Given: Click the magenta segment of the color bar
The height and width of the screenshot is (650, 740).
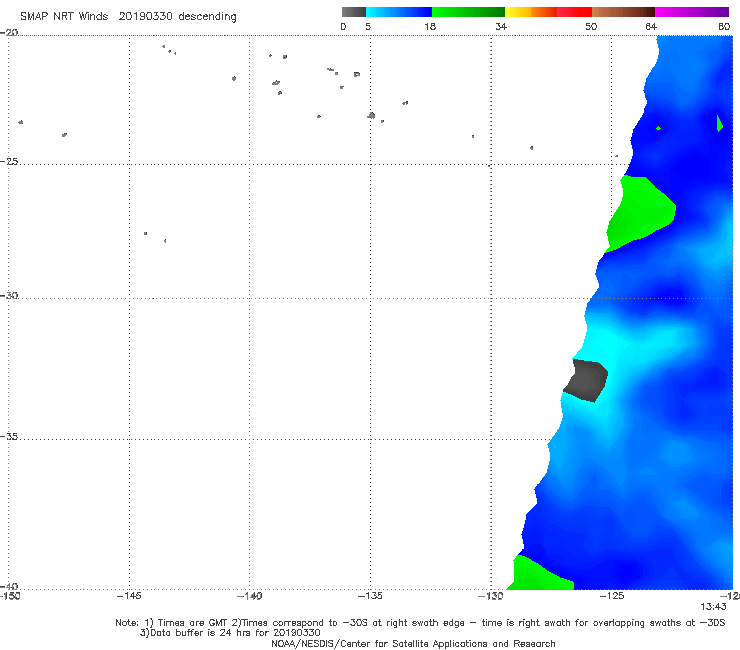Looking at the screenshot, I should click(692, 12).
